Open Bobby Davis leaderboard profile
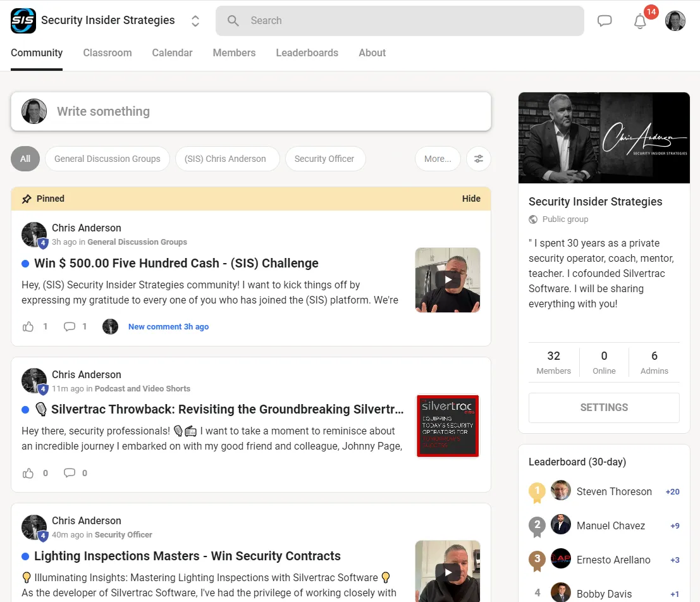The image size is (700, 602). tap(604, 594)
